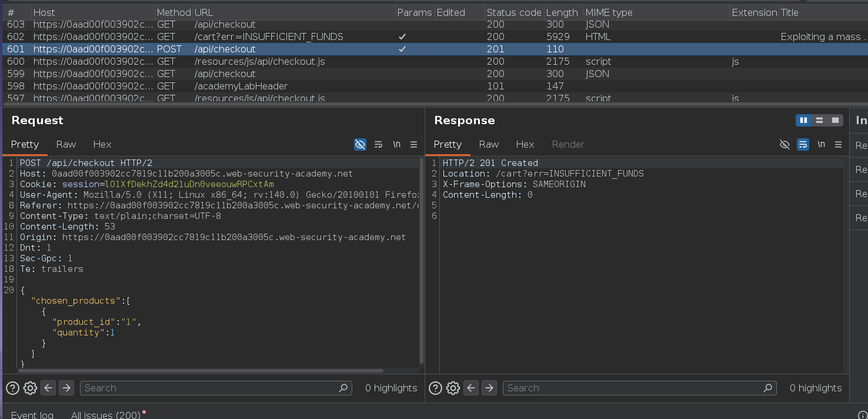The height and width of the screenshot is (419, 868).
Task: Open Request panel hamburger options menu
Action: coord(413,144)
